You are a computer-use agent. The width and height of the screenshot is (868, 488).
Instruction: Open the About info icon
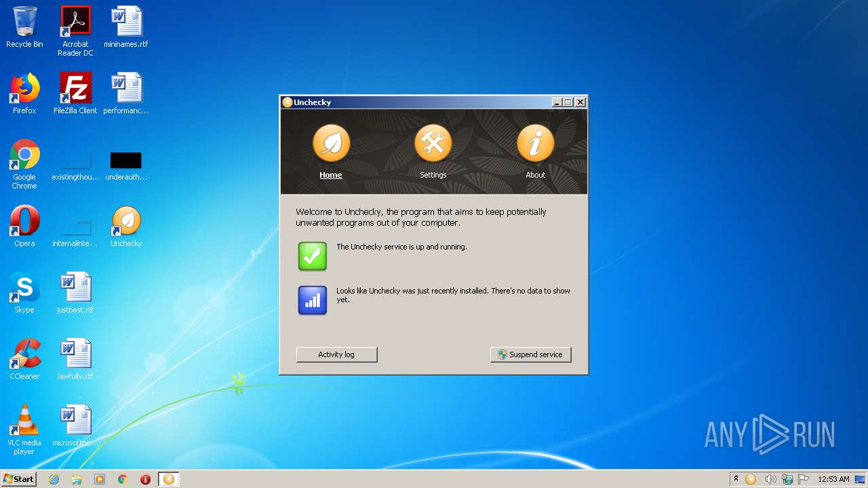click(x=535, y=143)
